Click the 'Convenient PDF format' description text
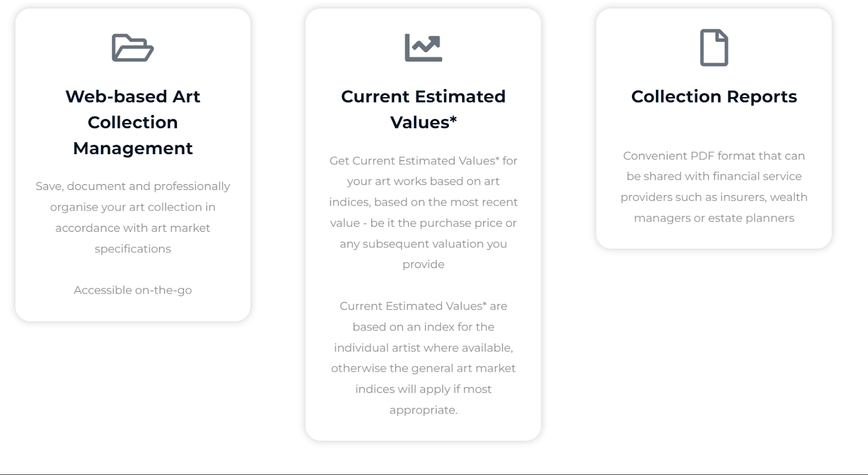Image resolution: width=868 pixels, height=475 pixels. pyautogui.click(x=714, y=187)
